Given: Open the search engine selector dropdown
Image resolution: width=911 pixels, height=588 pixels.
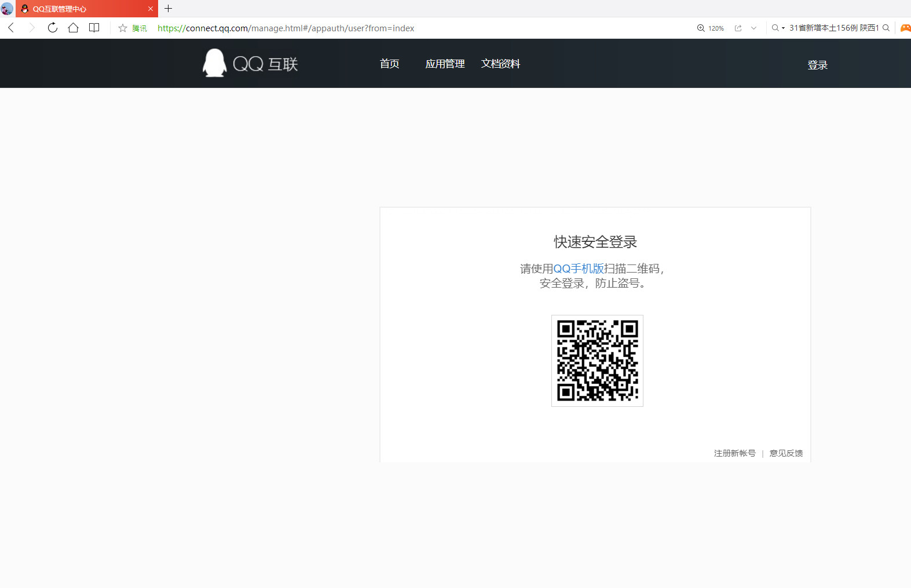Looking at the screenshot, I should click(x=778, y=28).
